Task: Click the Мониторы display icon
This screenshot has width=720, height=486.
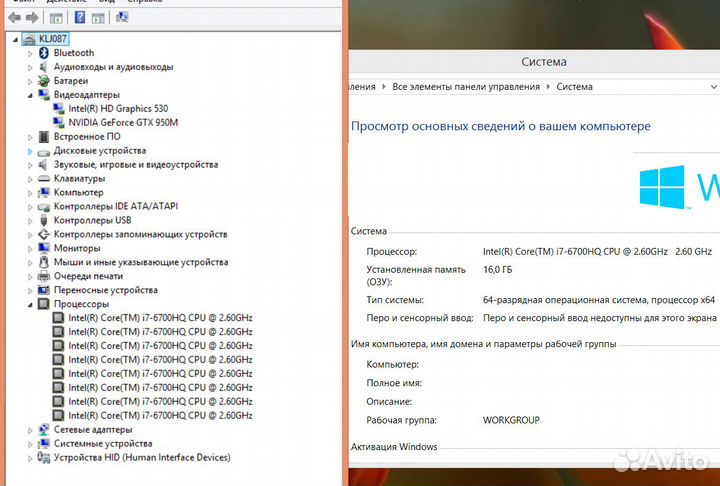Action: coord(44,248)
